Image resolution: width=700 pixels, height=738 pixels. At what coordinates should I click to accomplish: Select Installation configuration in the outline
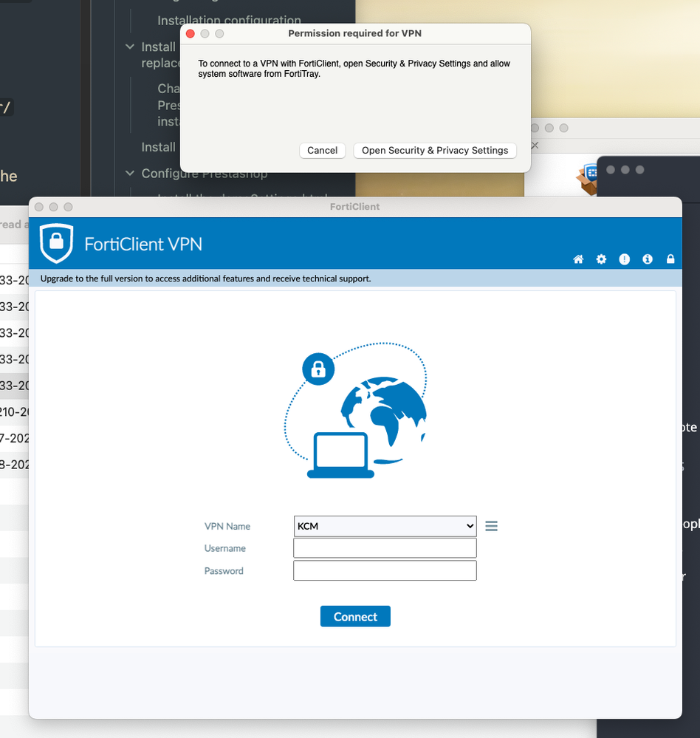[229, 20]
